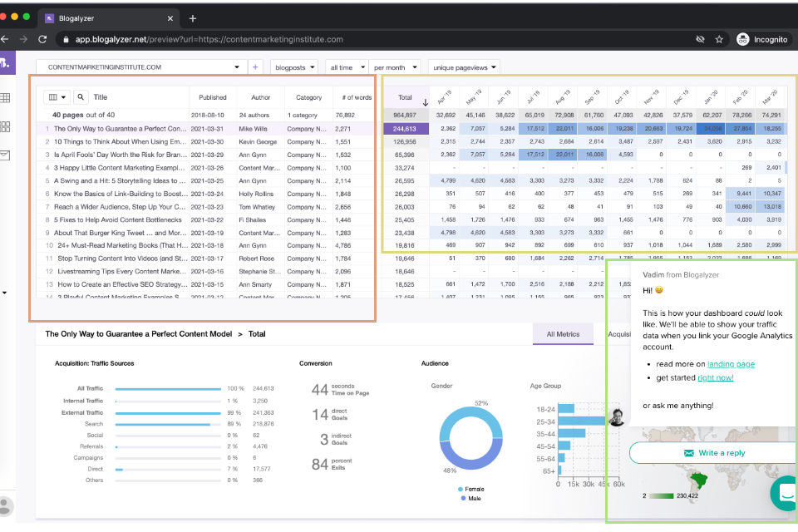The height and width of the screenshot is (532, 798).
Task: Follow the right now! link in chat
Action: (x=716, y=377)
